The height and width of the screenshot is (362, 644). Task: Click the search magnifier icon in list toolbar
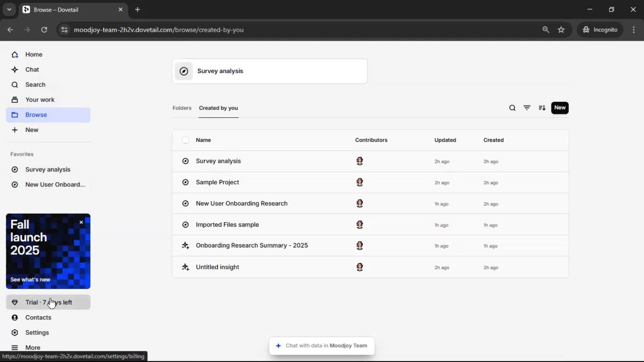click(x=512, y=108)
